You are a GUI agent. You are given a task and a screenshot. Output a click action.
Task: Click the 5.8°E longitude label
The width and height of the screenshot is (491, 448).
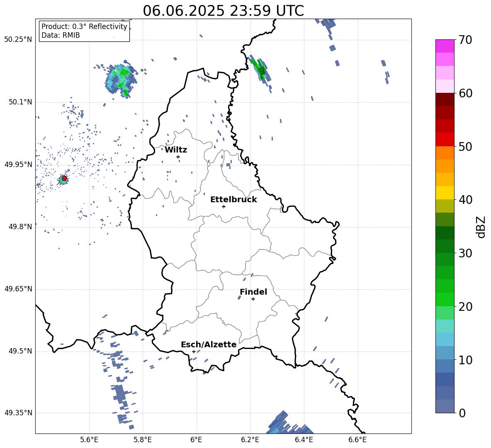pos(143,440)
